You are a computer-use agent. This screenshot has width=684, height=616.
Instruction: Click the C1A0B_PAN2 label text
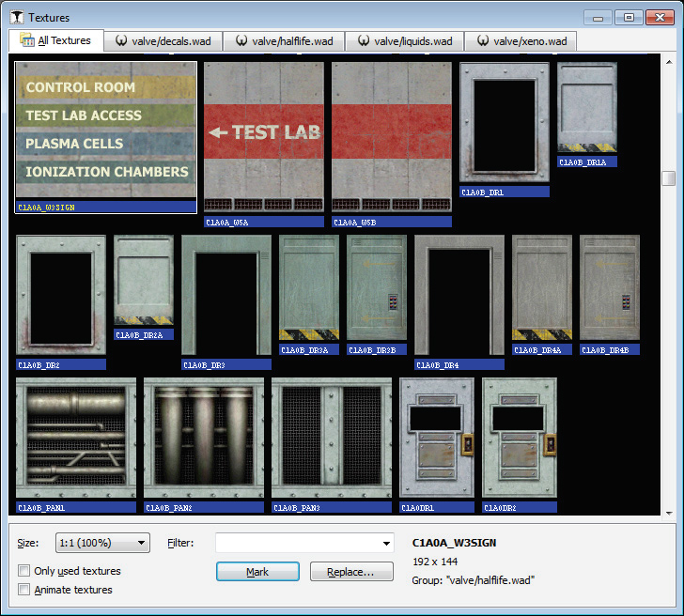coord(169,508)
